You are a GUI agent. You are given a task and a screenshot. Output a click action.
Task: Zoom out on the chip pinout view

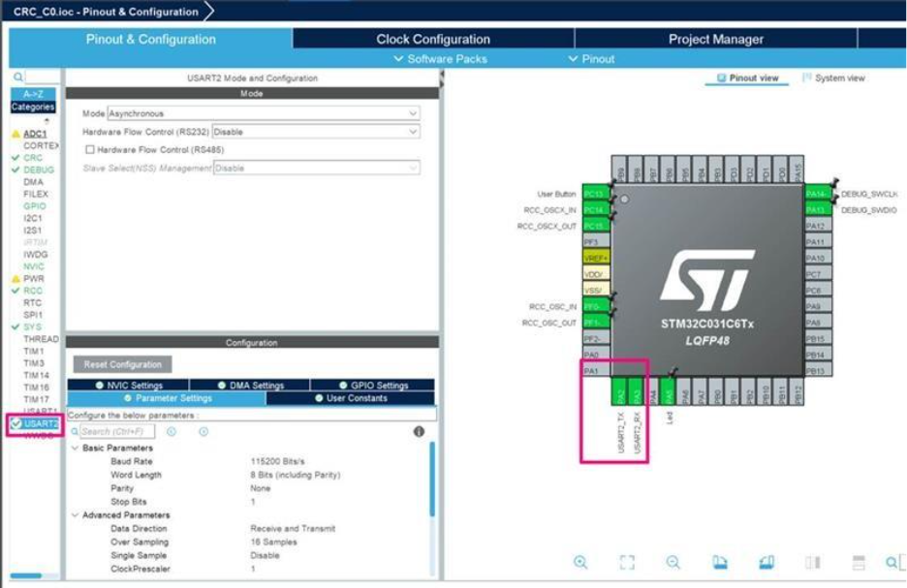[x=672, y=562]
